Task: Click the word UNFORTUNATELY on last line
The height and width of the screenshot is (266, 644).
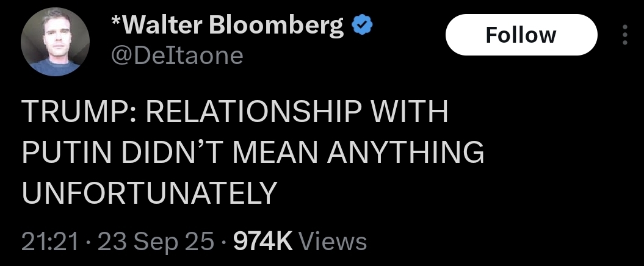Action: pyautogui.click(x=148, y=193)
